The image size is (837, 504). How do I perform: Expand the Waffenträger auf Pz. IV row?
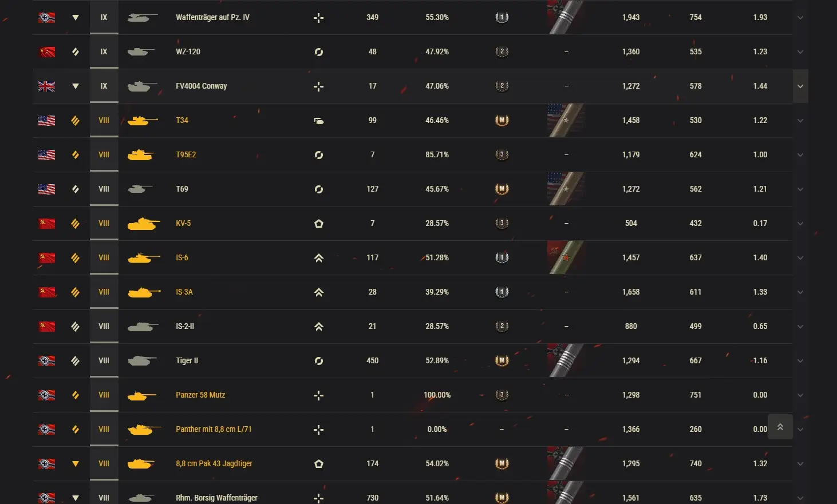tap(800, 18)
